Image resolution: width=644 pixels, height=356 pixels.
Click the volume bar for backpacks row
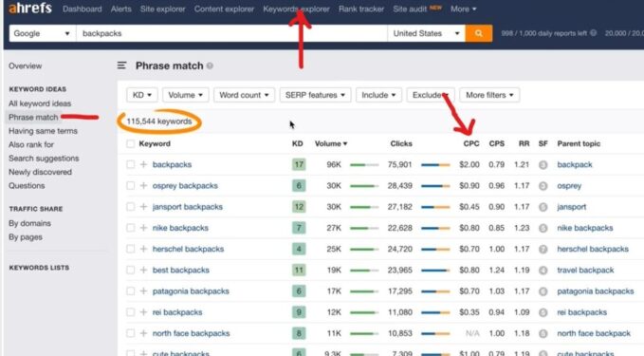coord(364,165)
